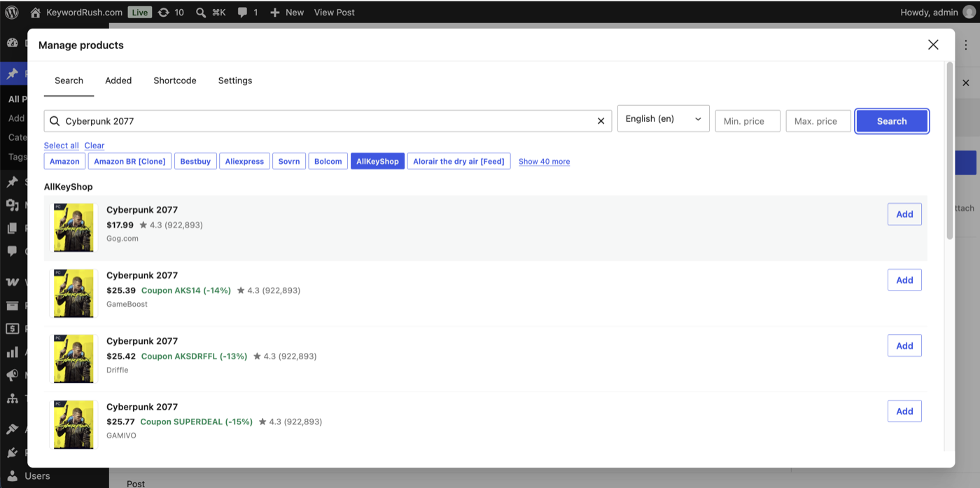
Task: Open the English (en) language dropdown
Action: 664,119
